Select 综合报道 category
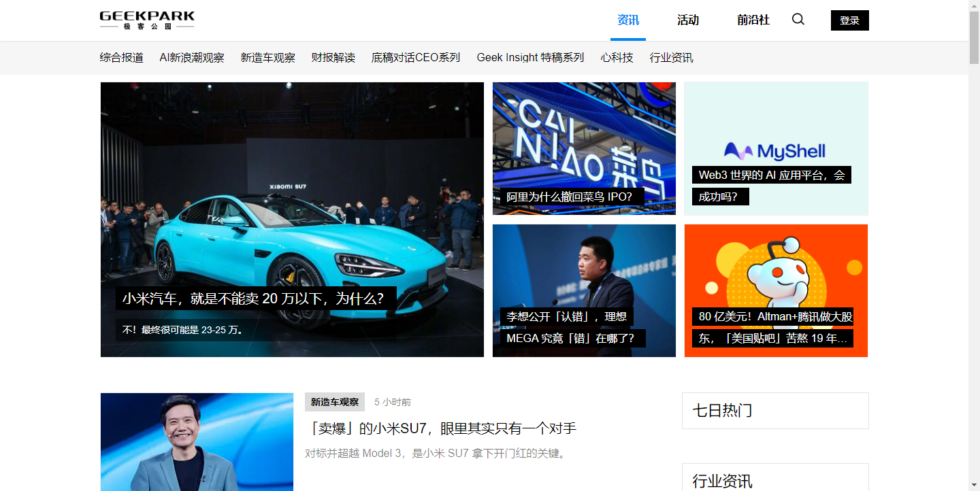This screenshot has width=980, height=491. coord(121,58)
